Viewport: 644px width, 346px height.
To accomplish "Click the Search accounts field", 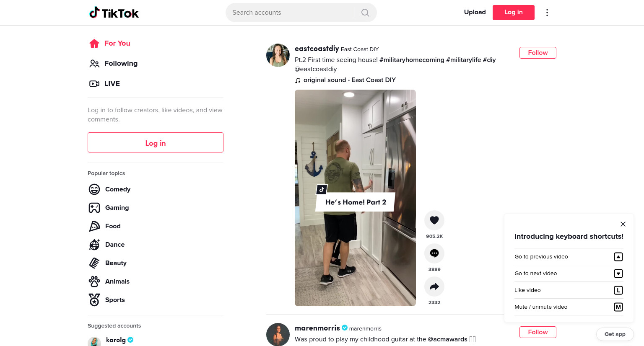I will (290, 13).
